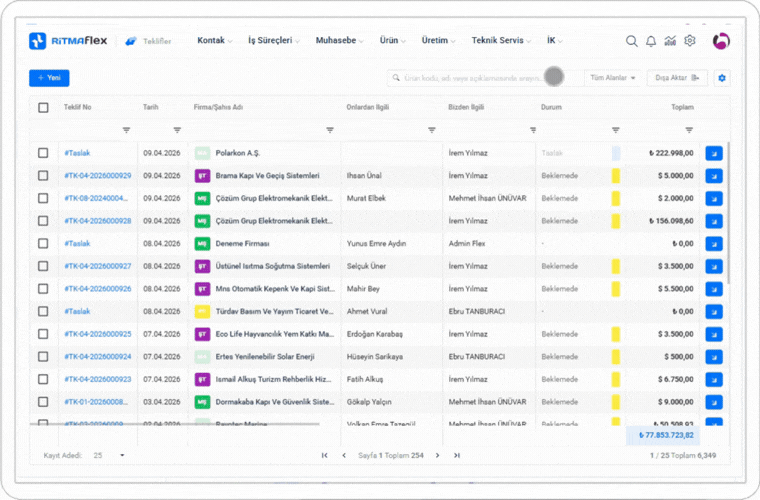Screen dimensions: 760x500
Task: Open the Tüm Alanlar dropdown
Action: click(x=613, y=78)
